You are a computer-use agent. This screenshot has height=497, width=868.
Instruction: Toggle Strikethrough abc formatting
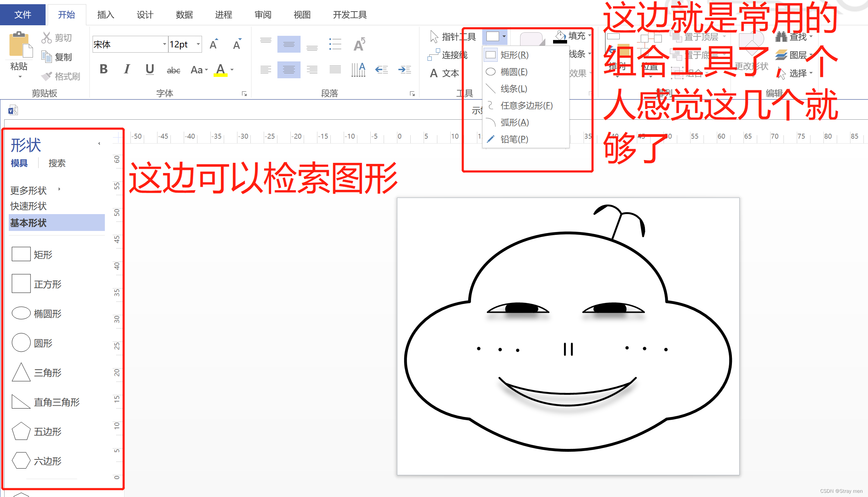pyautogui.click(x=173, y=70)
